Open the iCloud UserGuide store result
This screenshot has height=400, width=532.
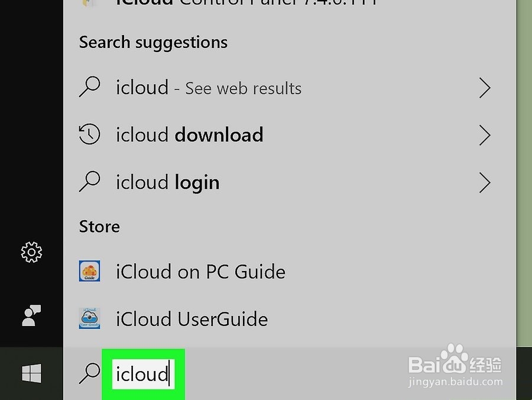point(192,319)
